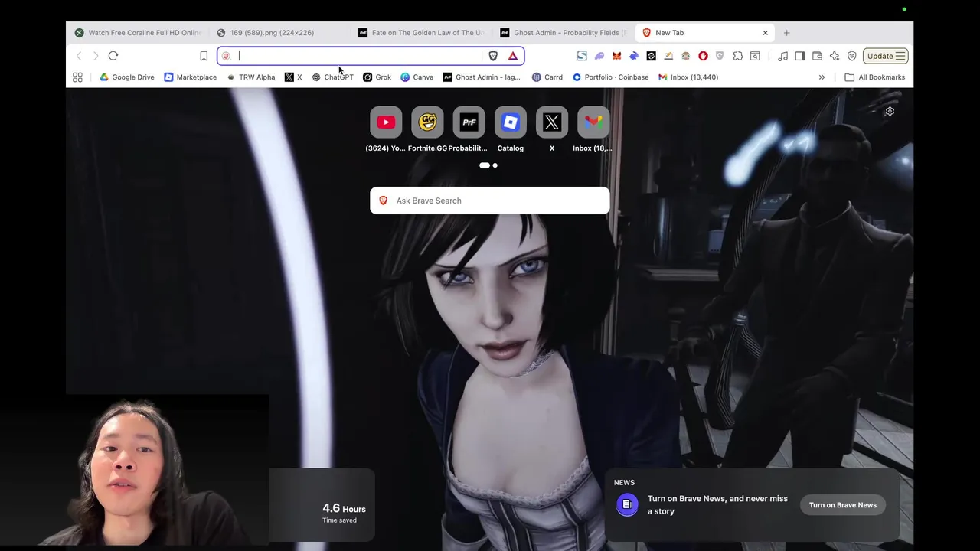Go to second top sites page dot
Viewport: 980px width, 551px height.
(x=495, y=165)
